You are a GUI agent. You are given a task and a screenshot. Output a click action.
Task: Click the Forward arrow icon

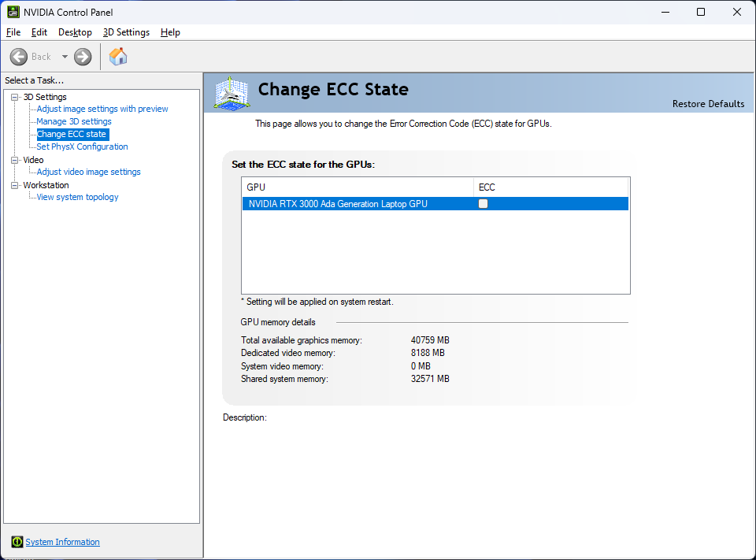(83, 57)
